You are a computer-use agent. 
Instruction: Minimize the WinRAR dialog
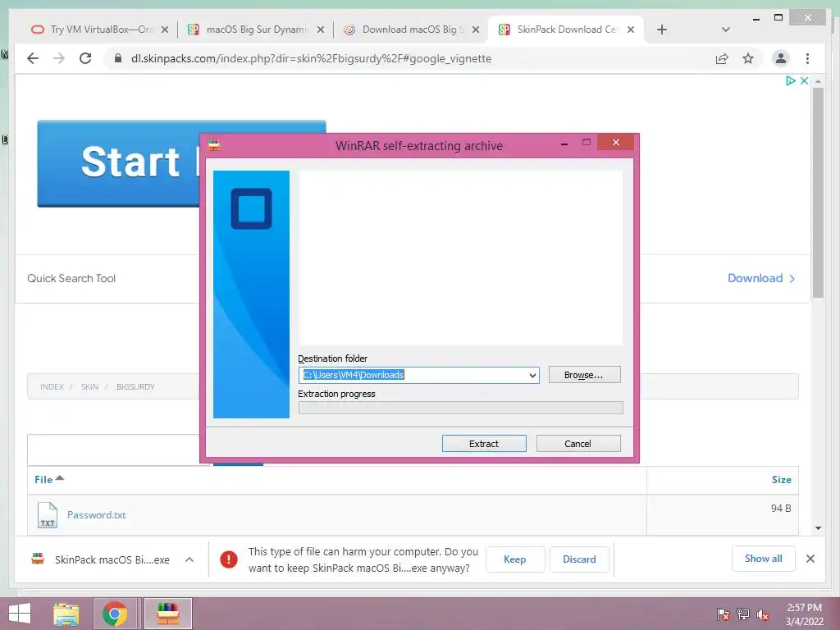pos(564,144)
